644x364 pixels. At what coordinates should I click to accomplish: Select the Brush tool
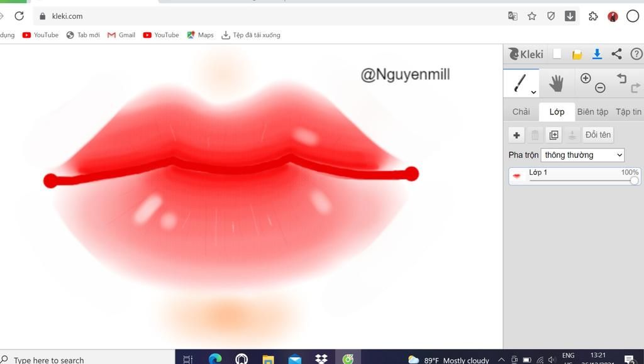click(520, 83)
